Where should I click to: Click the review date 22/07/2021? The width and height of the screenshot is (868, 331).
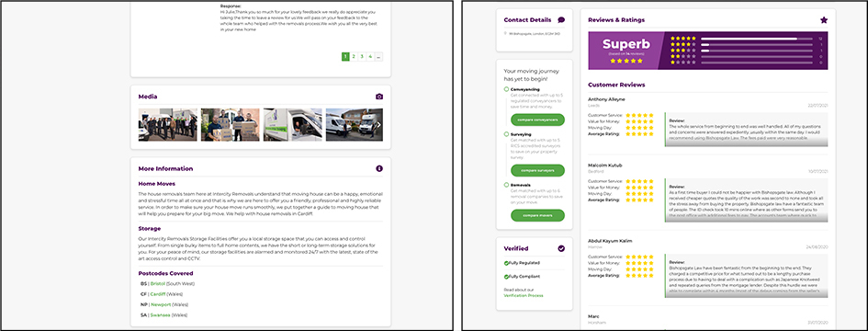[x=818, y=105]
